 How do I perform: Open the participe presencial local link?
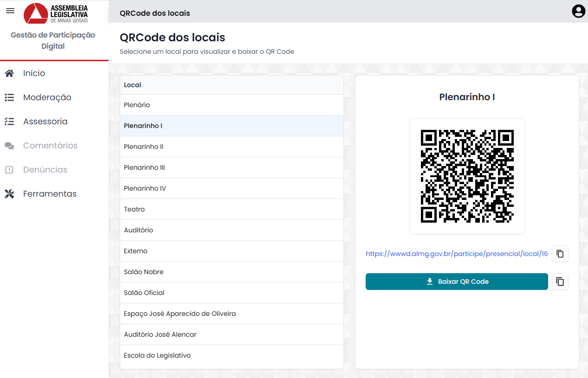[457, 254]
